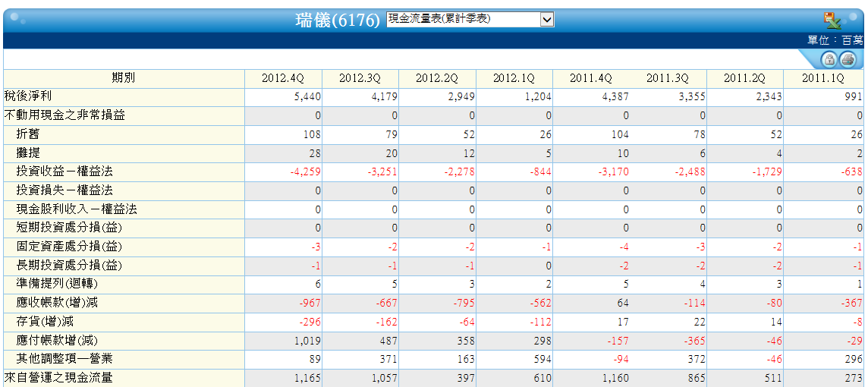This screenshot has width=868, height=387.
Task: Click receivables value -967
Action: pos(310,303)
